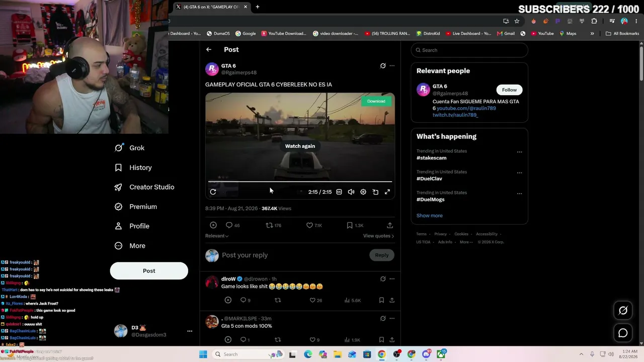Open more options for #DuelMogs trend
Image resolution: width=644 pixels, height=362 pixels.
[519, 194]
